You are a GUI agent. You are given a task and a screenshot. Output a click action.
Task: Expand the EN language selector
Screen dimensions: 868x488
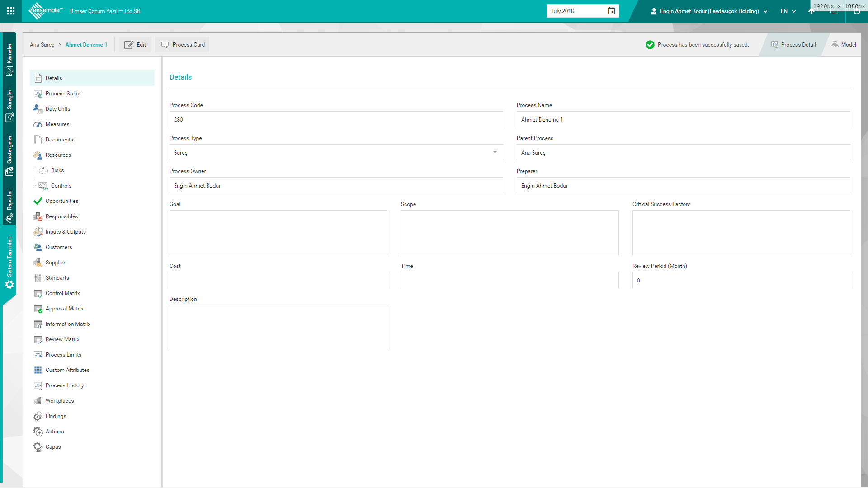pos(788,11)
